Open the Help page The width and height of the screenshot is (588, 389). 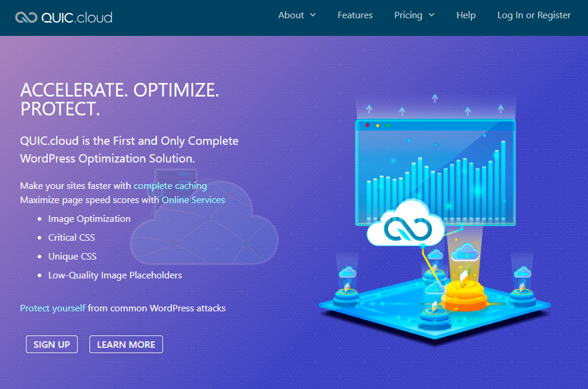[x=466, y=15]
